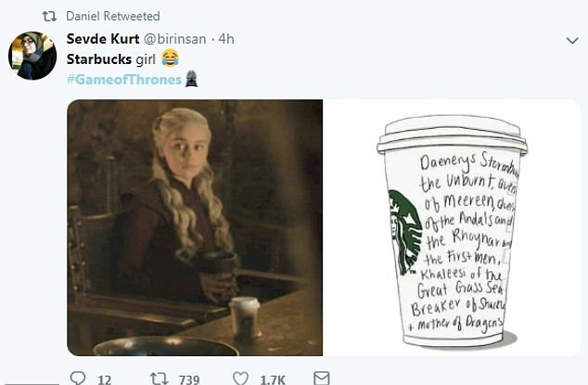
Task: Click the retweet count 739
Action: click(x=190, y=379)
